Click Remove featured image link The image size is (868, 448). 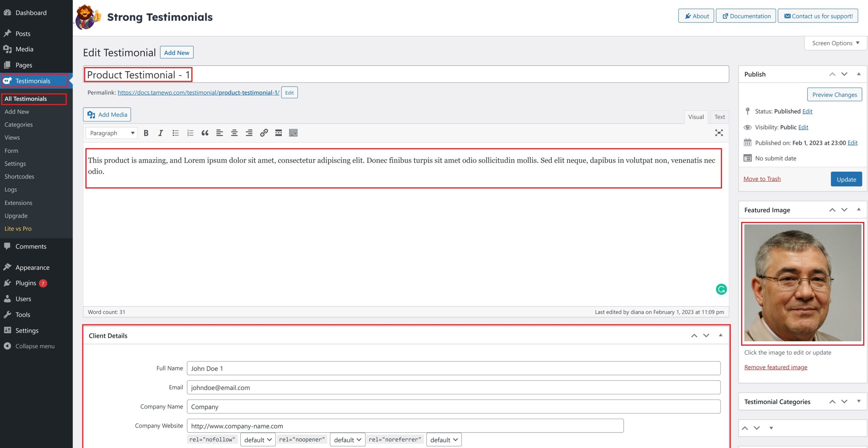point(776,367)
